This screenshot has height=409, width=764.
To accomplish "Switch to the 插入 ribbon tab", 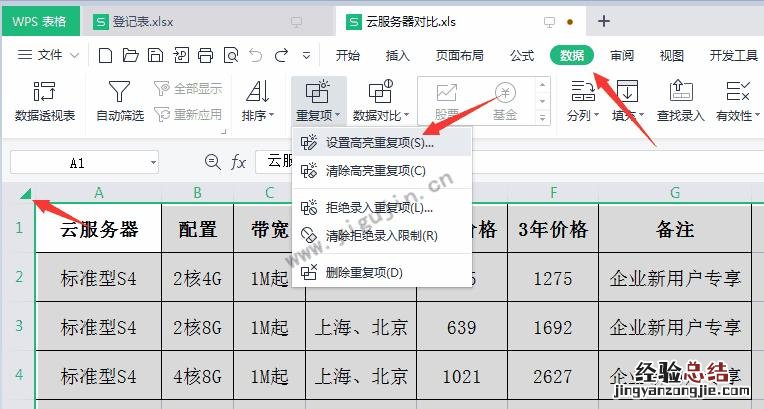I will [398, 56].
